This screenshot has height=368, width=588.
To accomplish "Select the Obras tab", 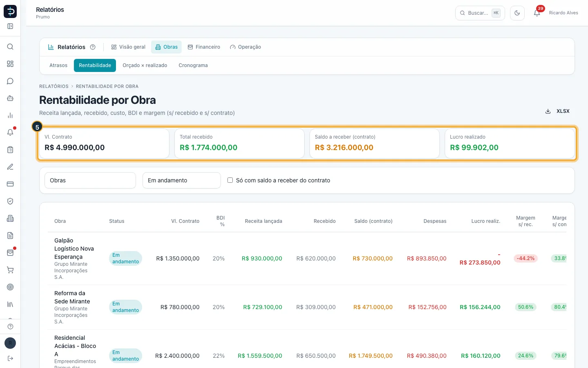I will pos(166,47).
